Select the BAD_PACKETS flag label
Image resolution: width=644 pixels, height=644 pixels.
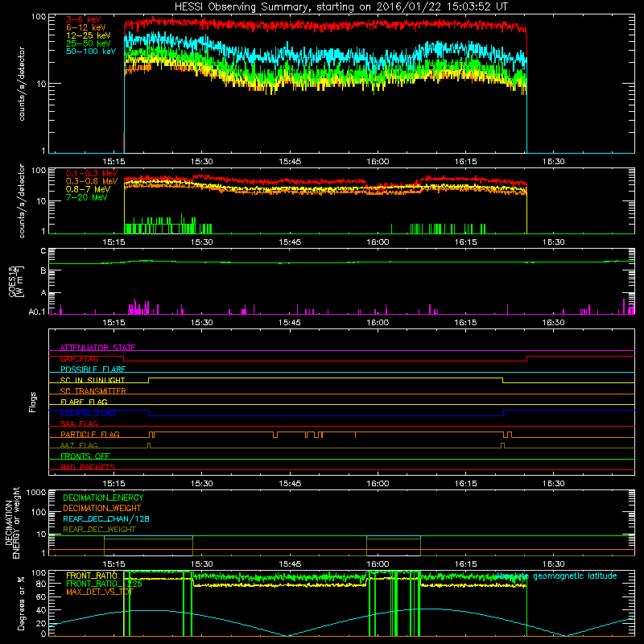[x=88, y=467]
